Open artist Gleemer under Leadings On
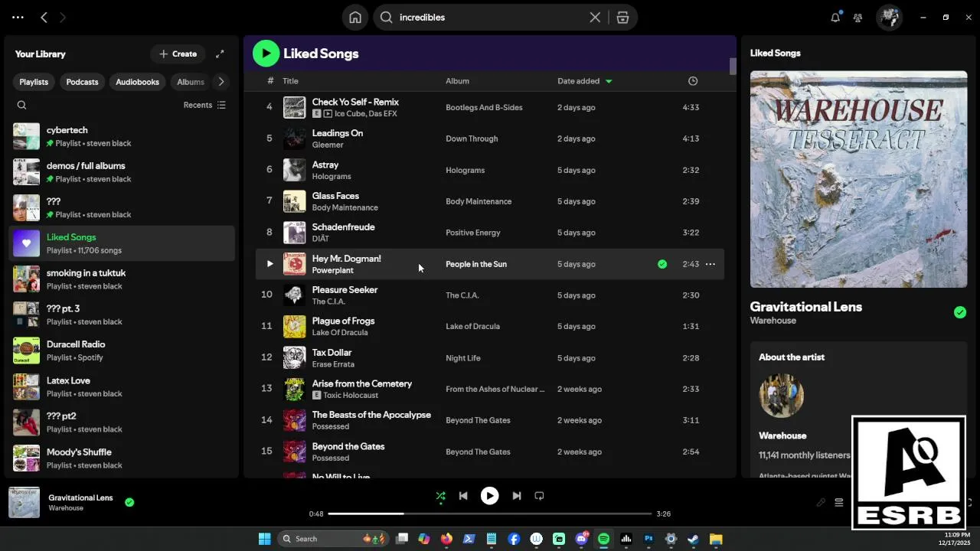The height and width of the screenshot is (551, 980). pos(327,145)
